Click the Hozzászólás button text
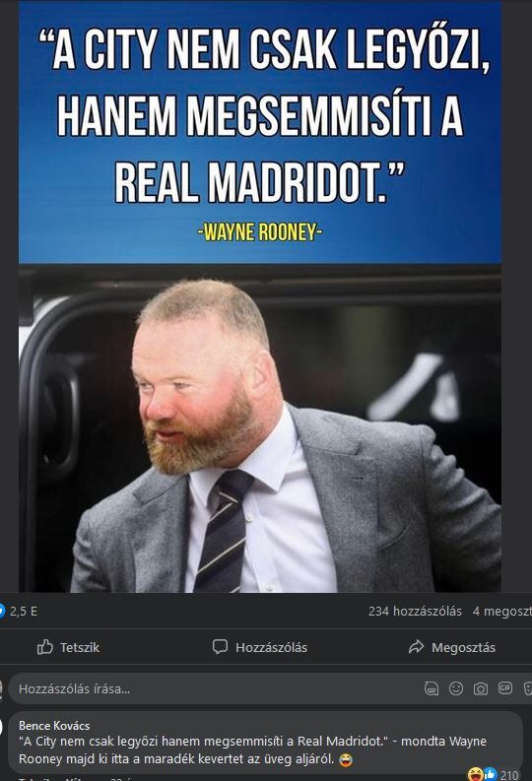This screenshot has width=532, height=781. coord(272,647)
